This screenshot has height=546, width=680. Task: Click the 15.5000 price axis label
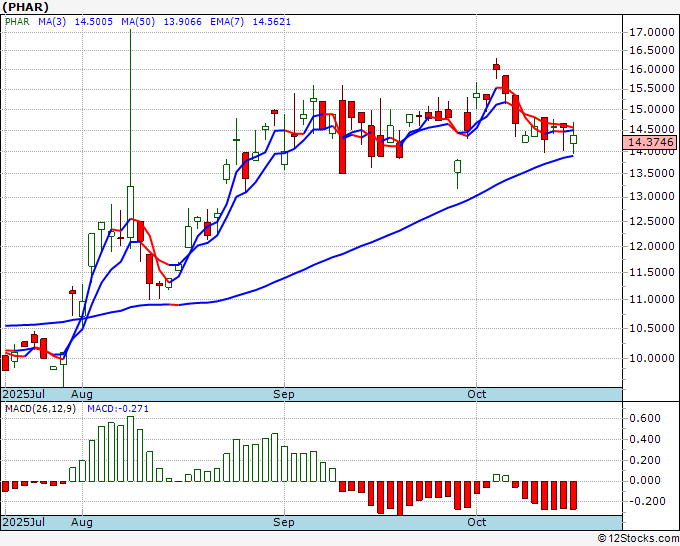(x=651, y=89)
